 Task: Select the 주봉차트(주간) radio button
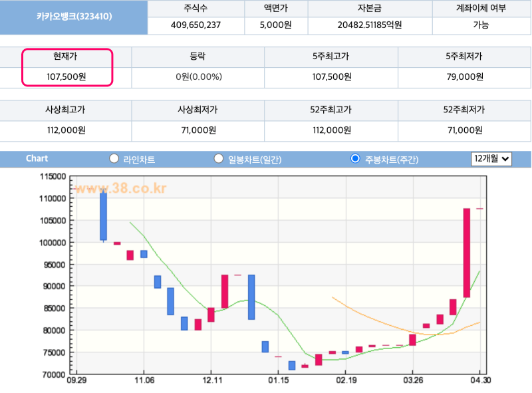click(355, 158)
